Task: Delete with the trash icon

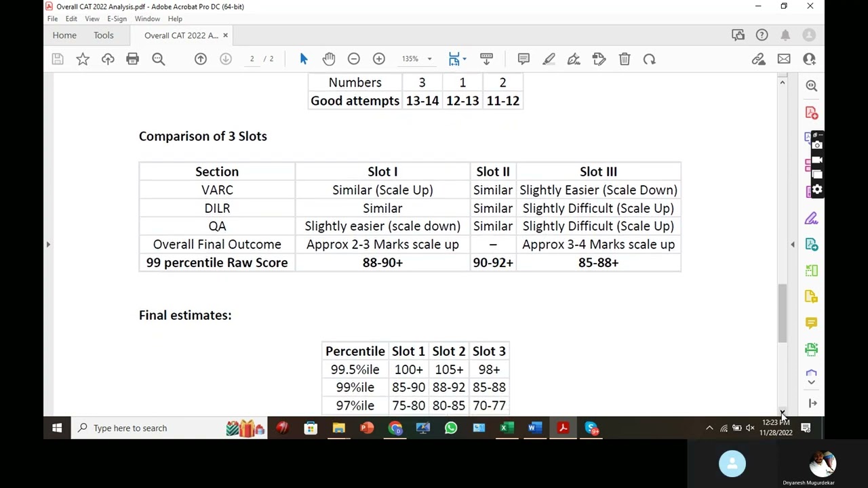Action: point(625,59)
